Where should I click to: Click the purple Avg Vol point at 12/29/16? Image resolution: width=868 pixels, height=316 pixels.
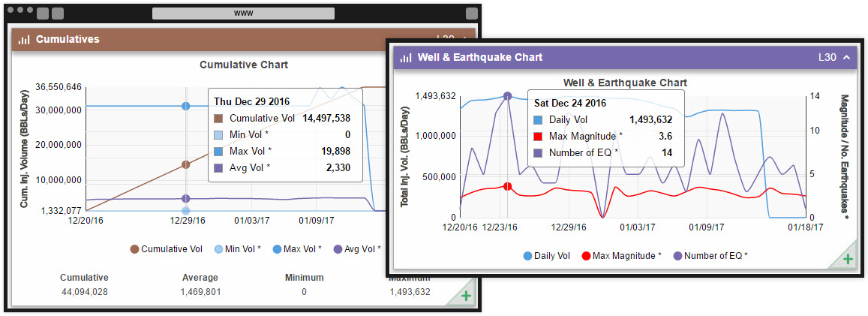186,199
